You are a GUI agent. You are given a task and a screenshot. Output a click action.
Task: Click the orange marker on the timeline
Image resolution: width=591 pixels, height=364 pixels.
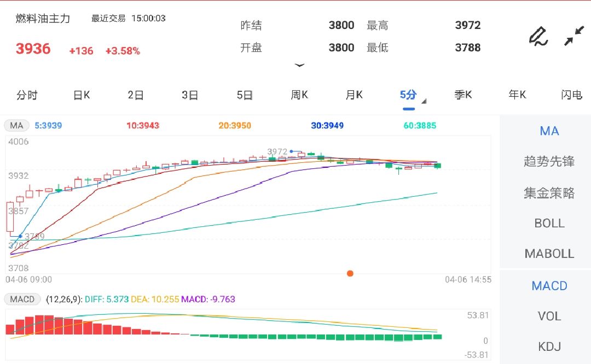[350, 273]
